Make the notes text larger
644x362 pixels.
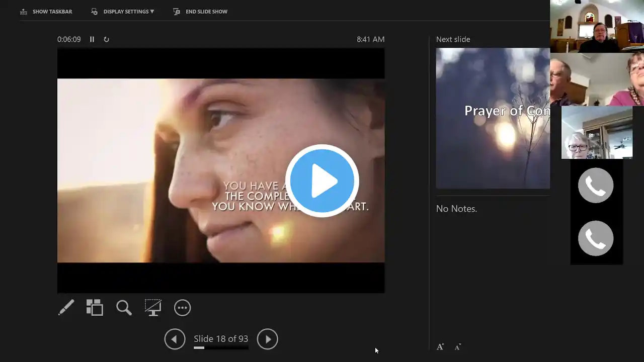[440, 347]
